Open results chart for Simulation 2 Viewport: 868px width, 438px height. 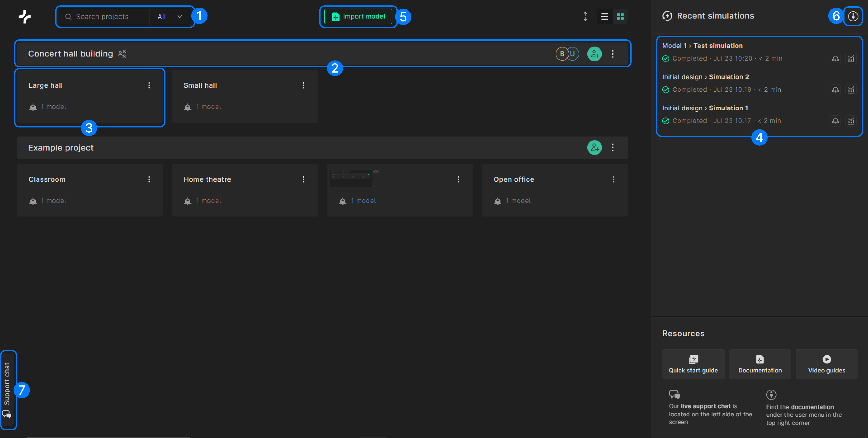(x=851, y=90)
